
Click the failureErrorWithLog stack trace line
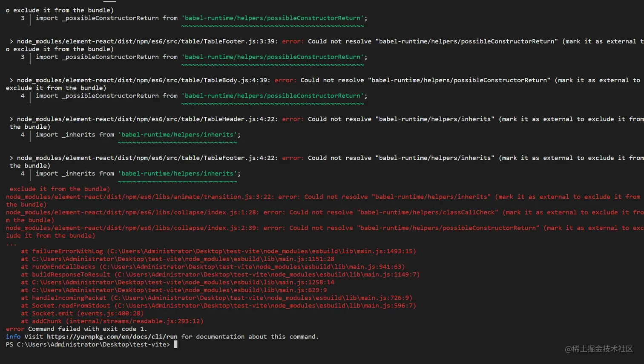coord(218,251)
